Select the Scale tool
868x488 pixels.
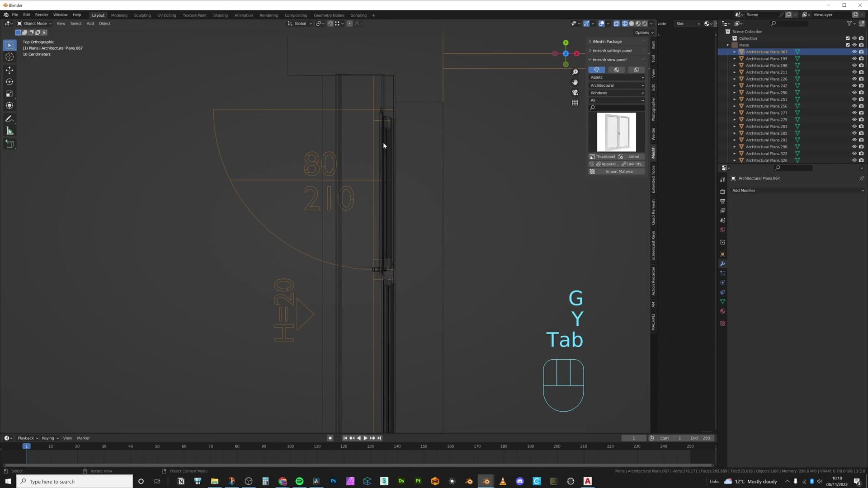pos(9,94)
